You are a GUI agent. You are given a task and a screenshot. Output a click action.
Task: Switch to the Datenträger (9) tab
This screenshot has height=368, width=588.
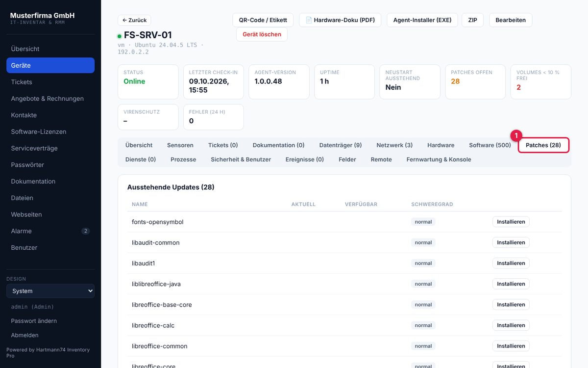click(x=341, y=145)
